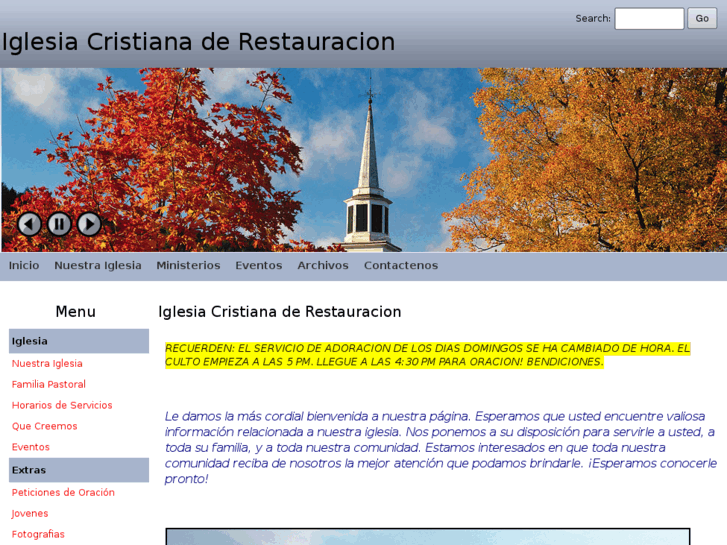
Task: Open the Inicio nav item
Action: [x=24, y=265]
